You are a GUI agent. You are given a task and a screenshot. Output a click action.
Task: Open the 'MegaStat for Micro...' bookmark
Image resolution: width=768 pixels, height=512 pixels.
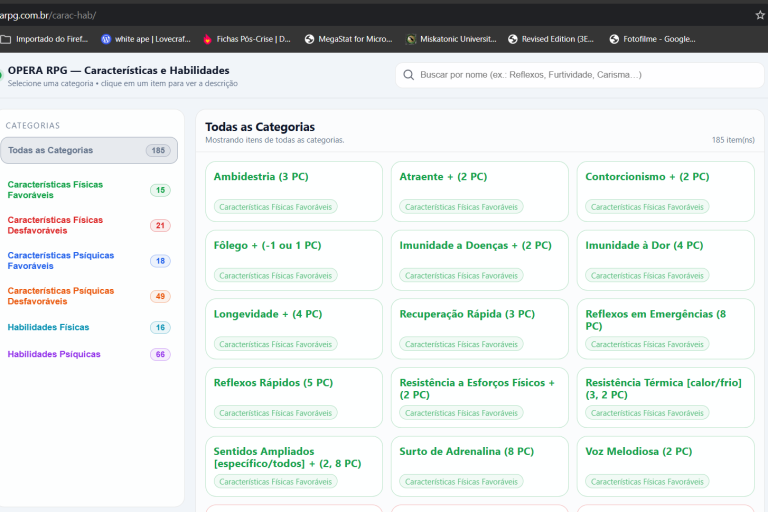[348, 39]
